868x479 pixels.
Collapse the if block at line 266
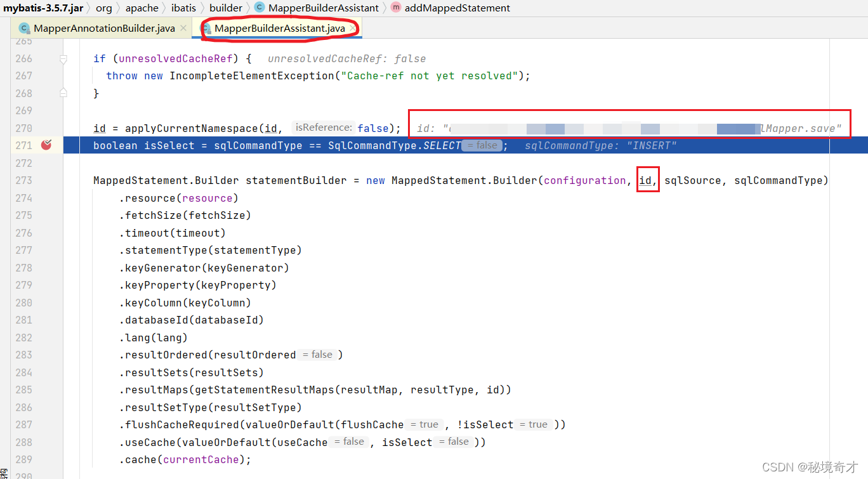63,59
